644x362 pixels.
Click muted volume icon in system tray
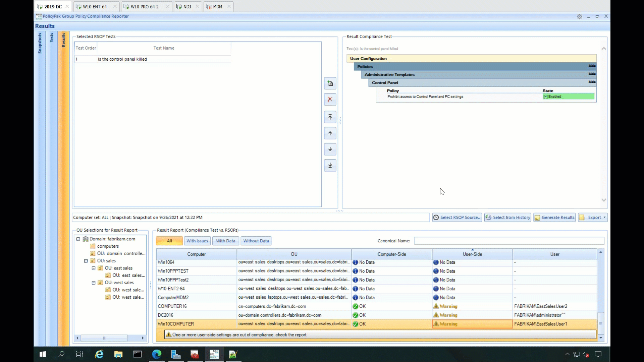pyautogui.click(x=586, y=354)
